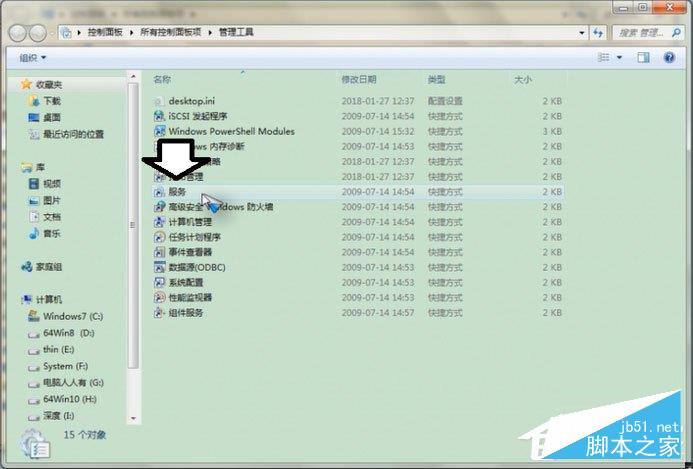Image resolution: width=693 pixels, height=469 pixels.
Task: Click 管理工具 in the address breadcrumb
Action: 236,32
